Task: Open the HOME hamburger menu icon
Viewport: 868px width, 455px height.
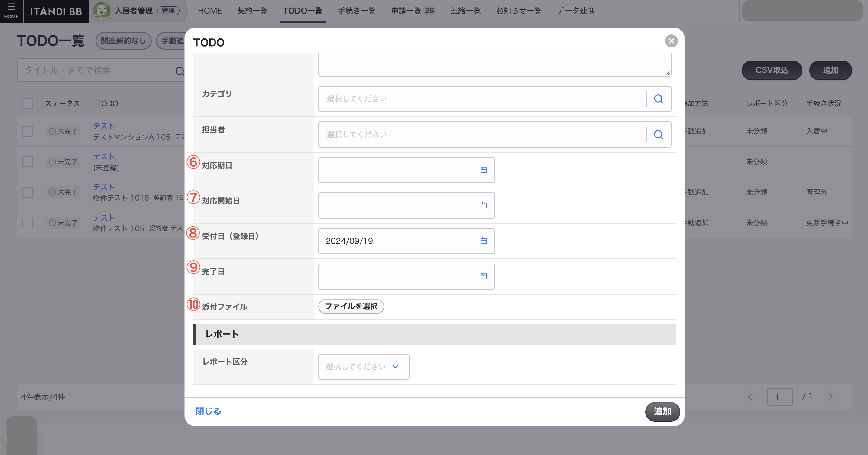Action: pyautogui.click(x=11, y=11)
